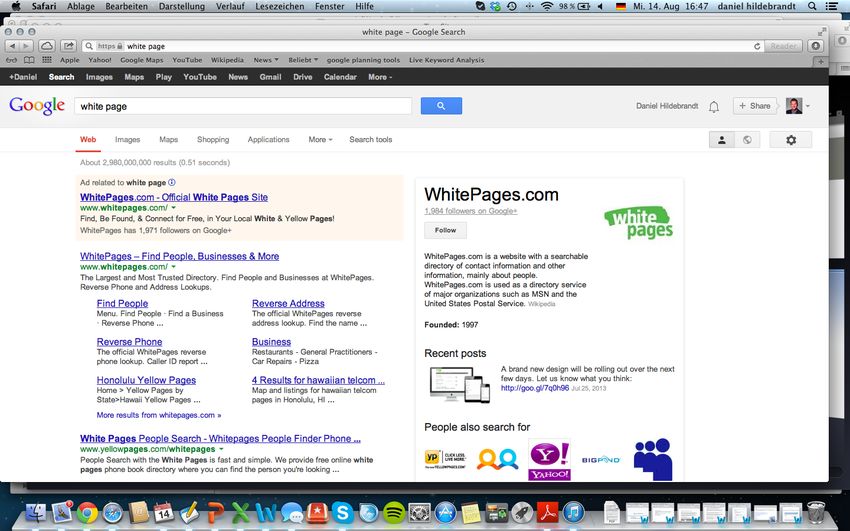Expand the News bookmarks folder
Image resolution: width=850 pixels, height=531 pixels.
(266, 60)
